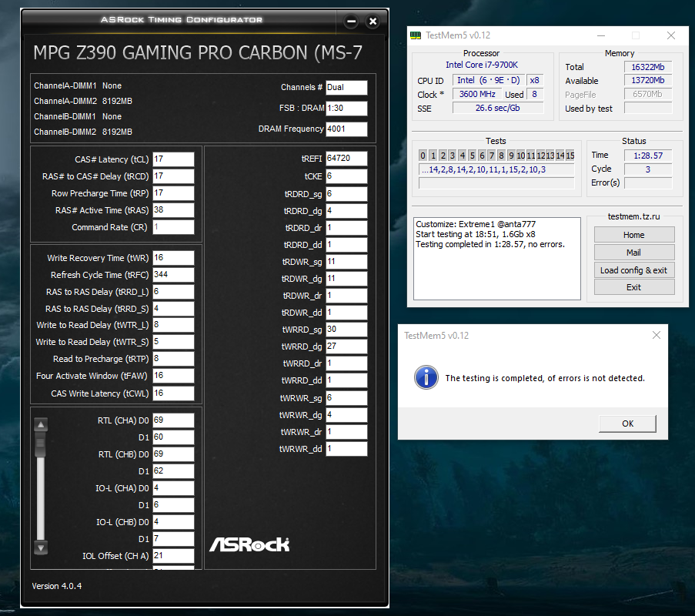Click the ChannelB-DIMM2 8192MB entry
695x616 pixels.
click(x=83, y=132)
